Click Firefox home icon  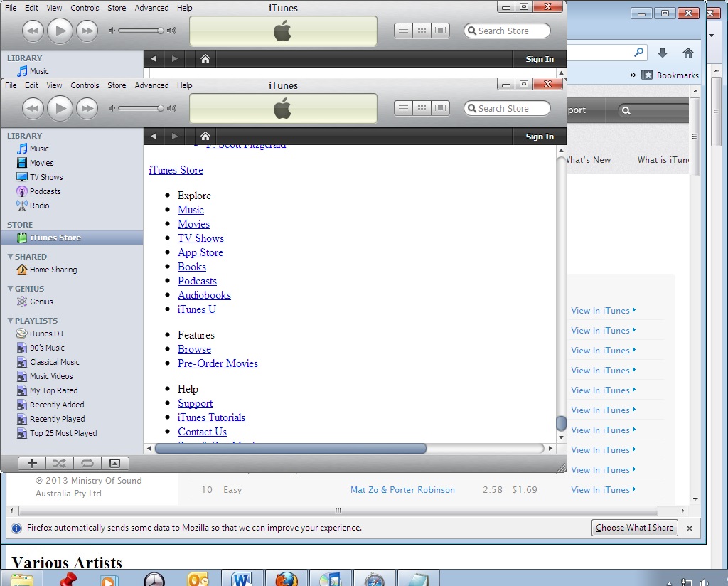click(688, 53)
